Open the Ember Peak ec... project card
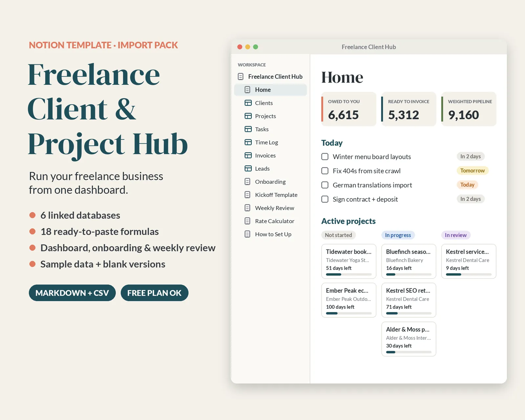This screenshot has height=420, width=525. (348, 300)
